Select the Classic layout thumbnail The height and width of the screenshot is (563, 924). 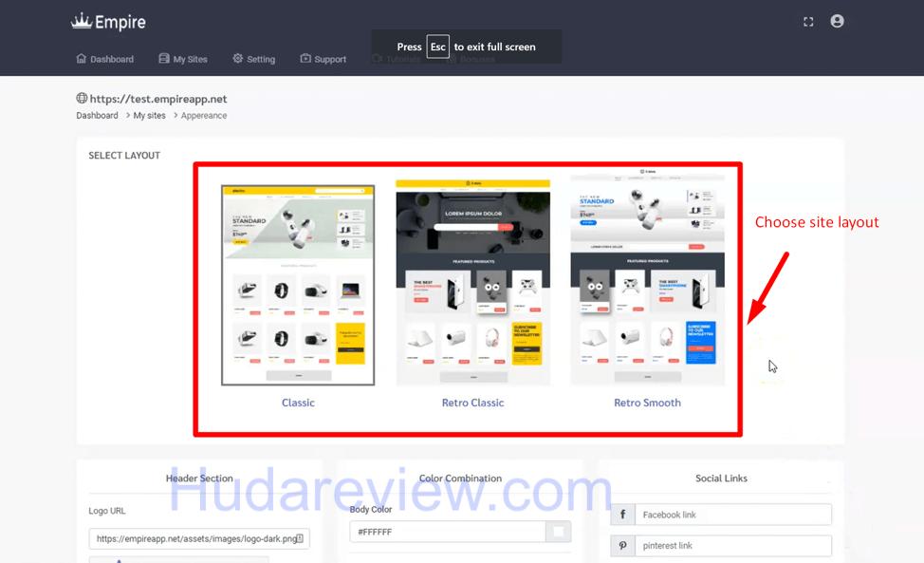[x=298, y=286]
